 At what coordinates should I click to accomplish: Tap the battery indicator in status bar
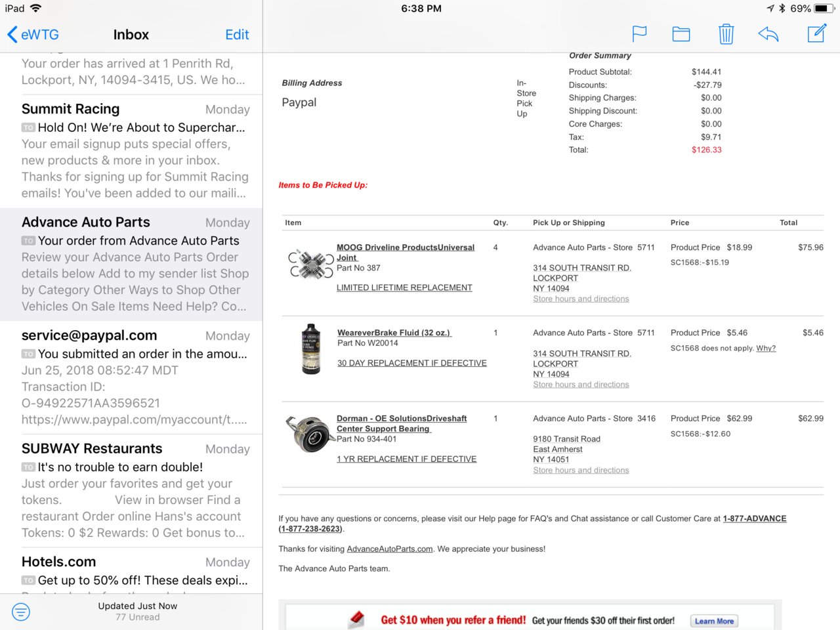point(824,9)
